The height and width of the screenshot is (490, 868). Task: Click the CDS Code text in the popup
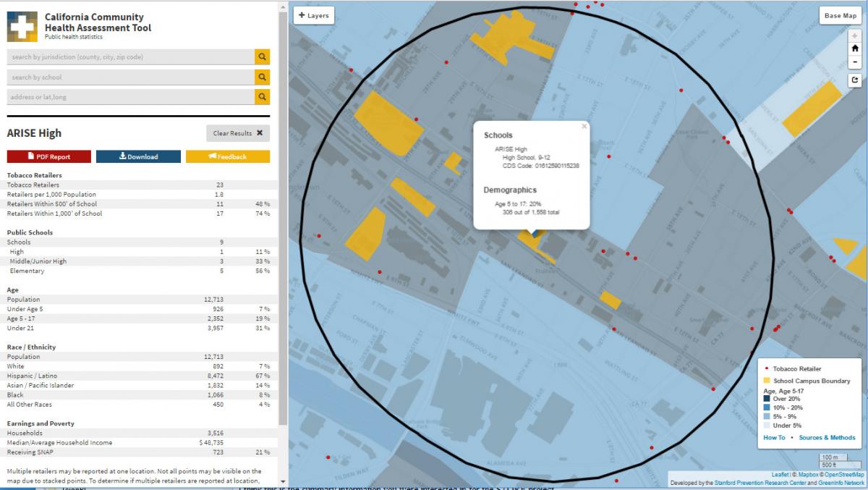point(541,166)
